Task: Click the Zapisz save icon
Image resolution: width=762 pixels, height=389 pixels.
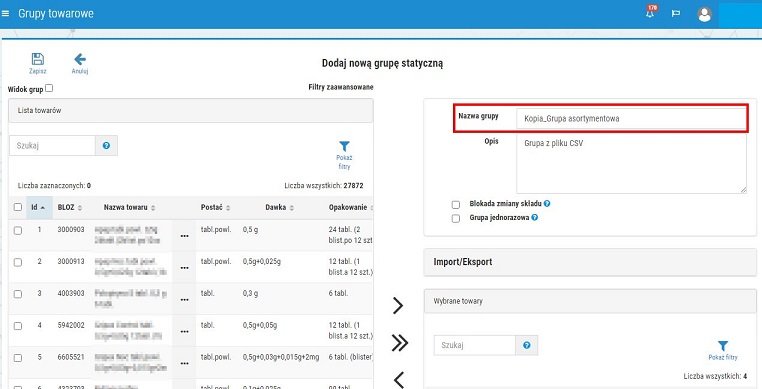Action: point(37,59)
